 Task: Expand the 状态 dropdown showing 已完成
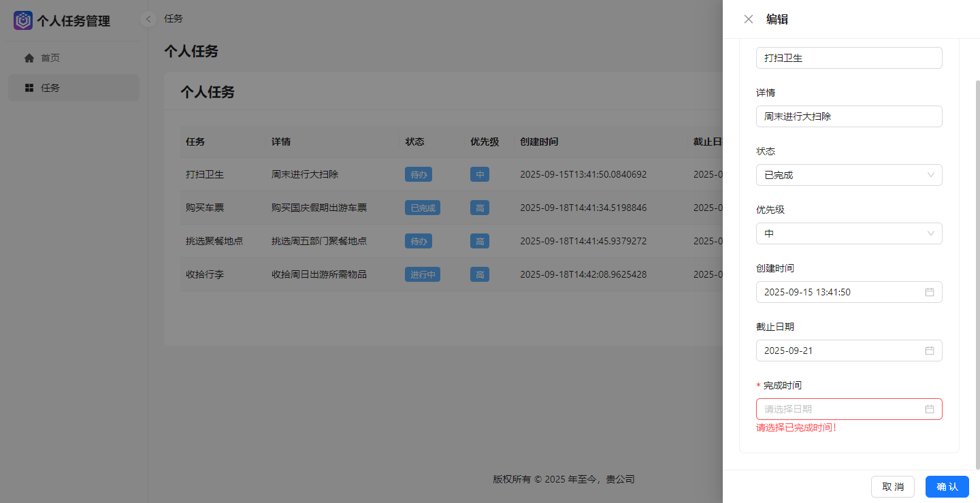coord(849,175)
